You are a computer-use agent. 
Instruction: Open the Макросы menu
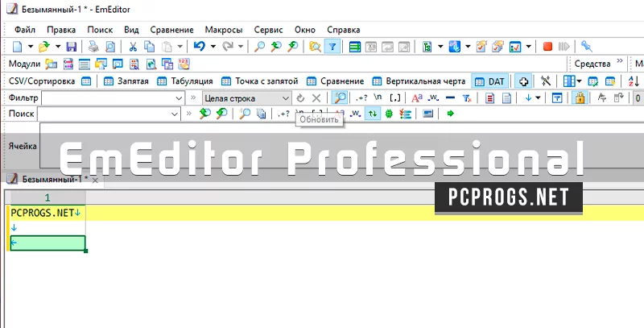(224, 30)
